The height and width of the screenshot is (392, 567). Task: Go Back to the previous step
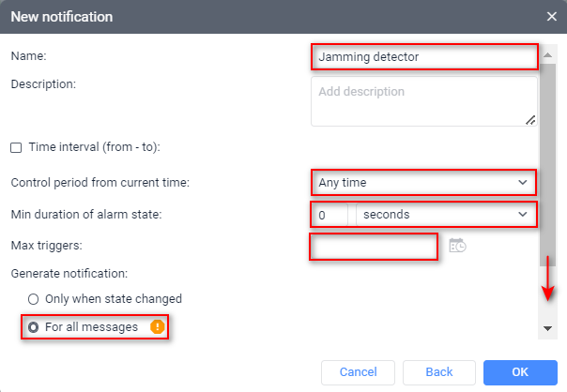click(x=439, y=372)
